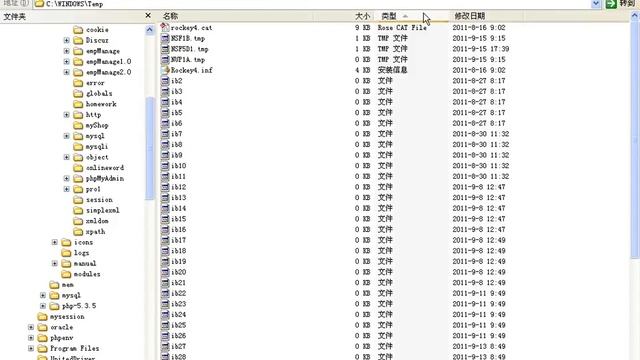Click the myShop folder icon

pyautogui.click(x=78, y=125)
